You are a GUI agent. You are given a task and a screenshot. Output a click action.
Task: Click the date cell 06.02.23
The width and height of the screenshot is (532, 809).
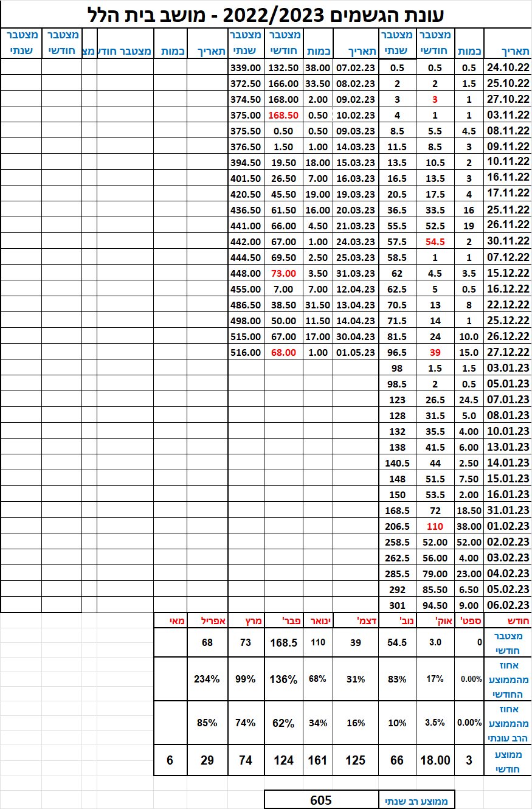508,605
